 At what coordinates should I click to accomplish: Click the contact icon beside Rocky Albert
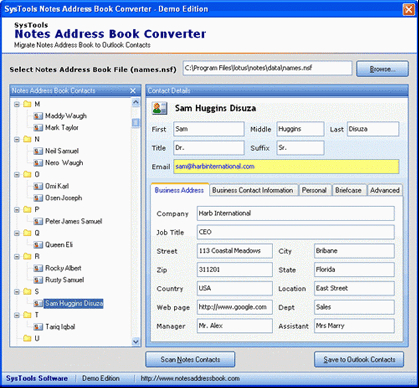tap(38, 268)
